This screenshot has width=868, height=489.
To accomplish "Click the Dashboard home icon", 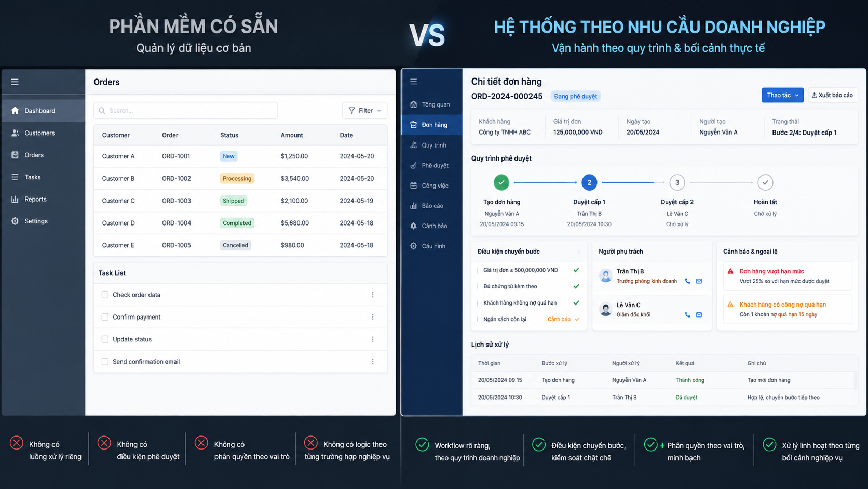I will click(x=15, y=110).
